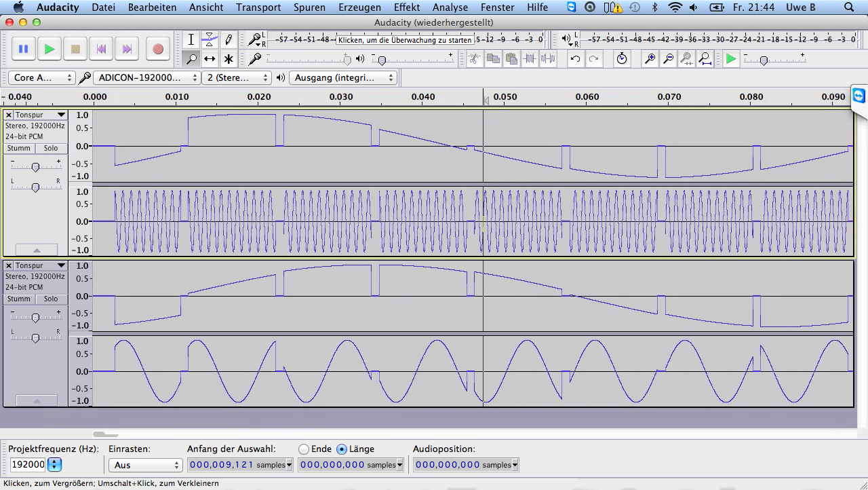Select the Ende radio button
Viewport: 868px width, 490px height.
click(x=304, y=449)
